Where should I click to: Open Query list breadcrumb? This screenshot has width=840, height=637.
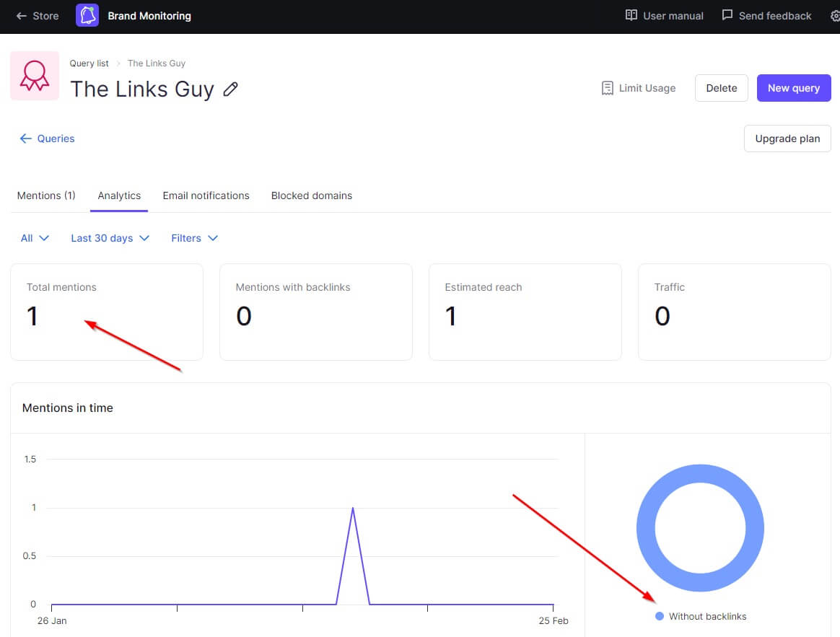89,63
